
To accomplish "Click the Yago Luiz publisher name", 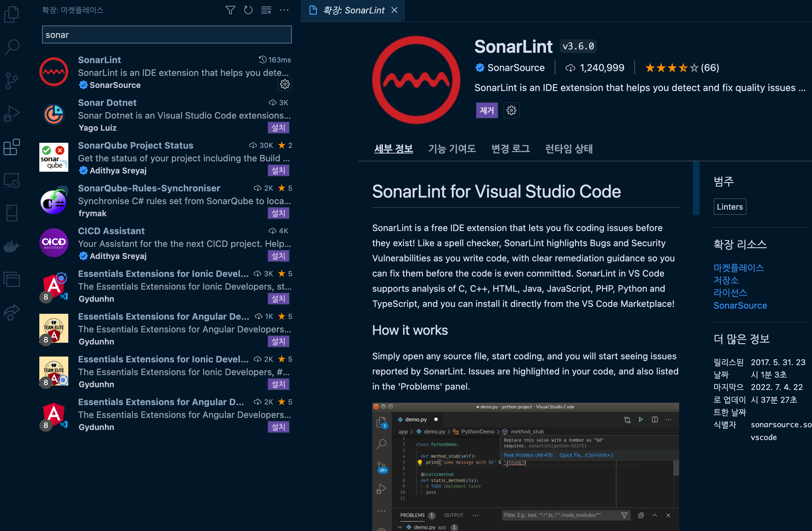I will coord(98,128).
